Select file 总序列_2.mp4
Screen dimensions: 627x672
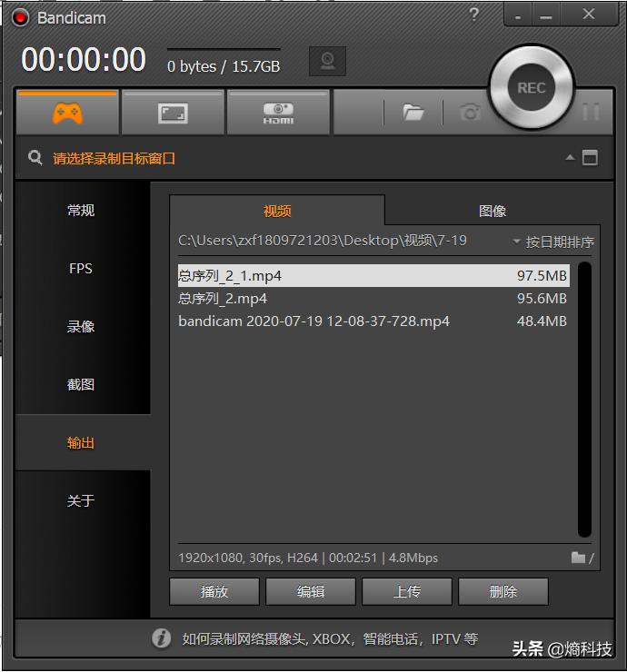373,298
